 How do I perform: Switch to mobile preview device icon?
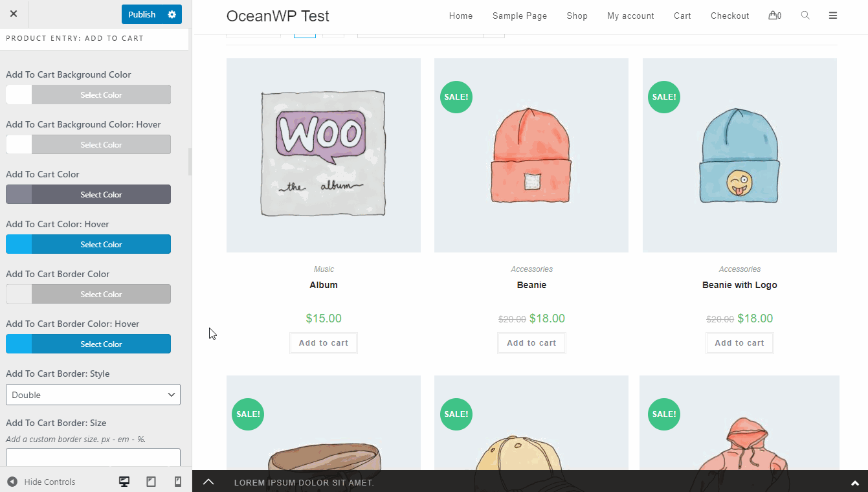[x=178, y=482]
